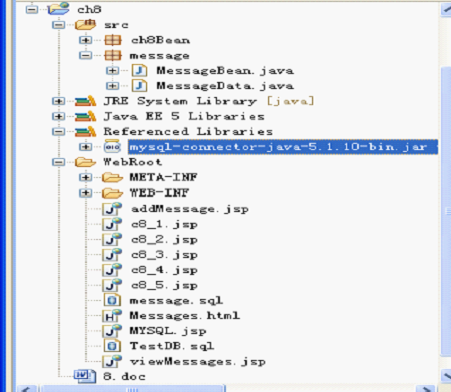This screenshot has width=451, height=392.
Task: Select Java EE 5 Libraries label
Action: click(x=184, y=116)
